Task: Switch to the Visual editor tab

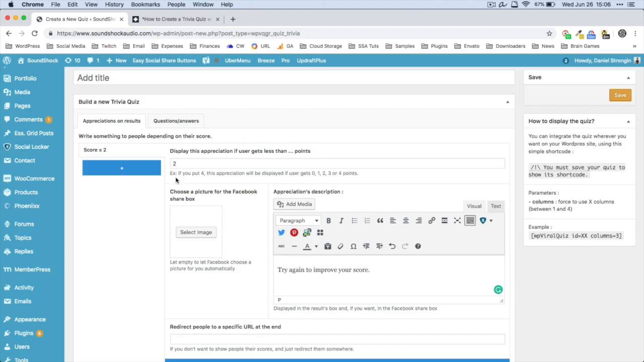Action: coord(474,206)
